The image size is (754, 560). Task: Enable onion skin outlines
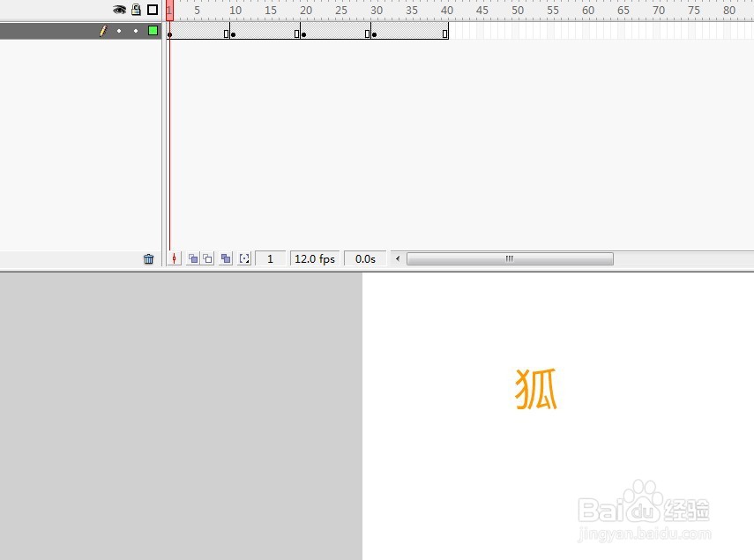click(208, 258)
